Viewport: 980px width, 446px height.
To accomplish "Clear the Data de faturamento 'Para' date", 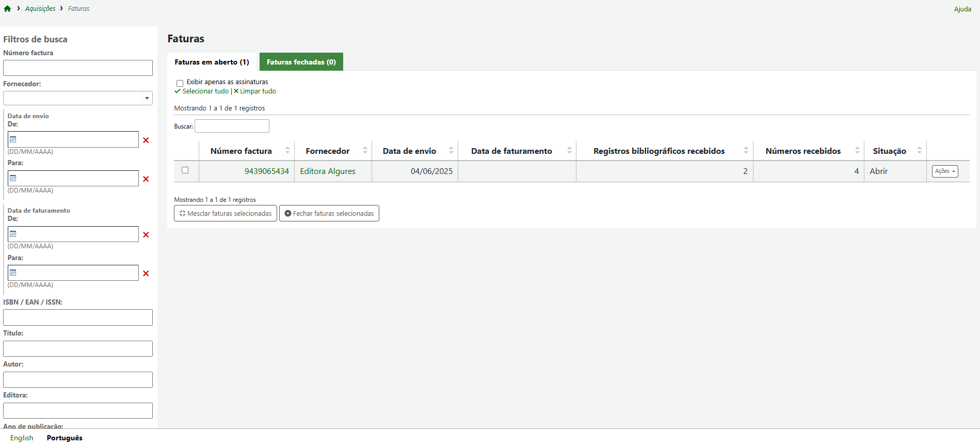I will (146, 274).
